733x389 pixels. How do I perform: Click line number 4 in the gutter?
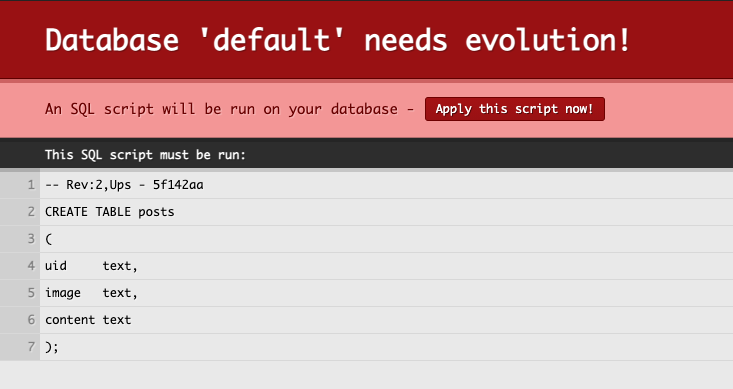[x=31, y=266]
